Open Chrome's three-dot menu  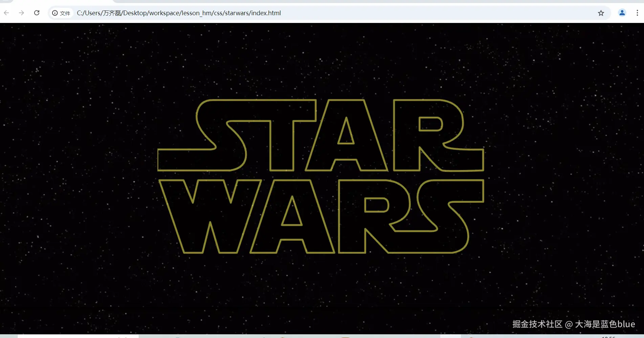(637, 13)
